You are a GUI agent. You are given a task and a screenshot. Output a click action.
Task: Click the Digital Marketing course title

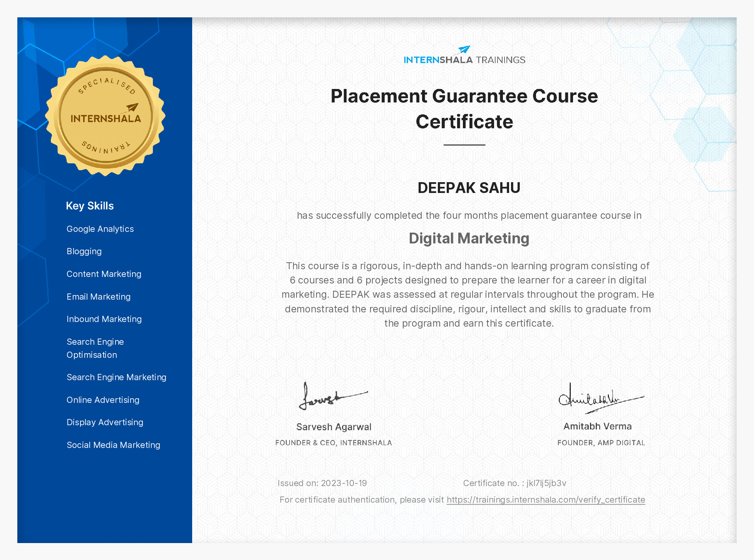point(469,238)
